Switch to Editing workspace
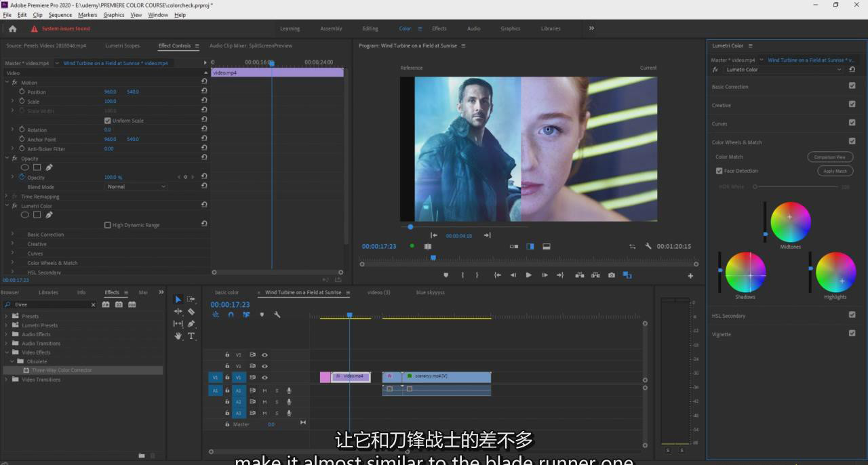 [370, 28]
